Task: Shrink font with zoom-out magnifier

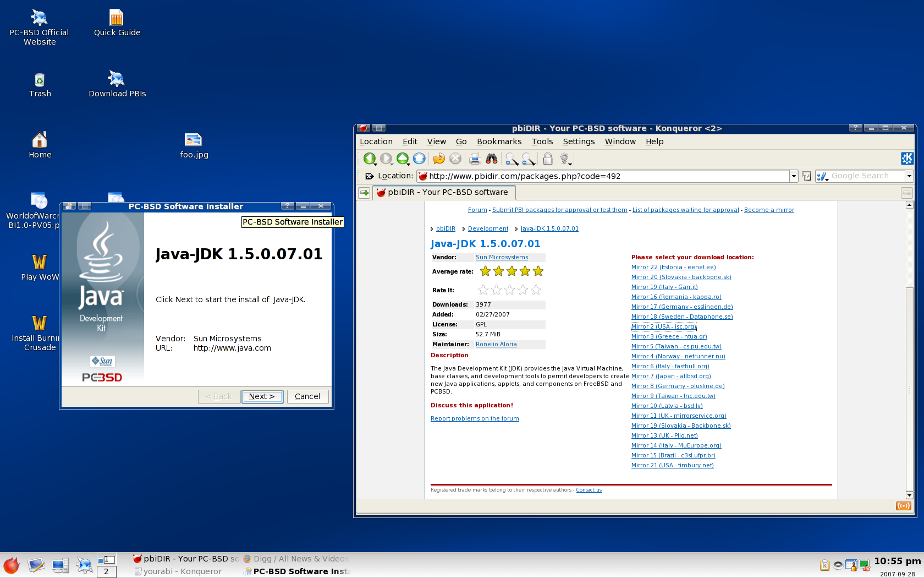Action: pyautogui.click(x=528, y=159)
